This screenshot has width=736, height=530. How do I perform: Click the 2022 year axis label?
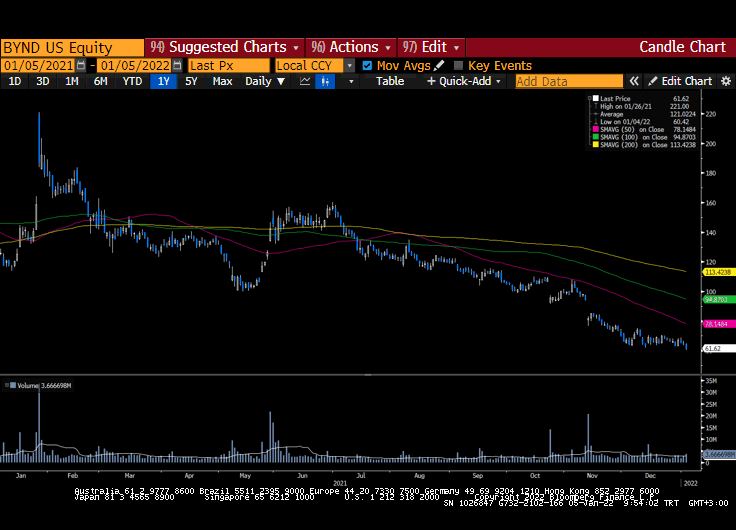click(690, 483)
